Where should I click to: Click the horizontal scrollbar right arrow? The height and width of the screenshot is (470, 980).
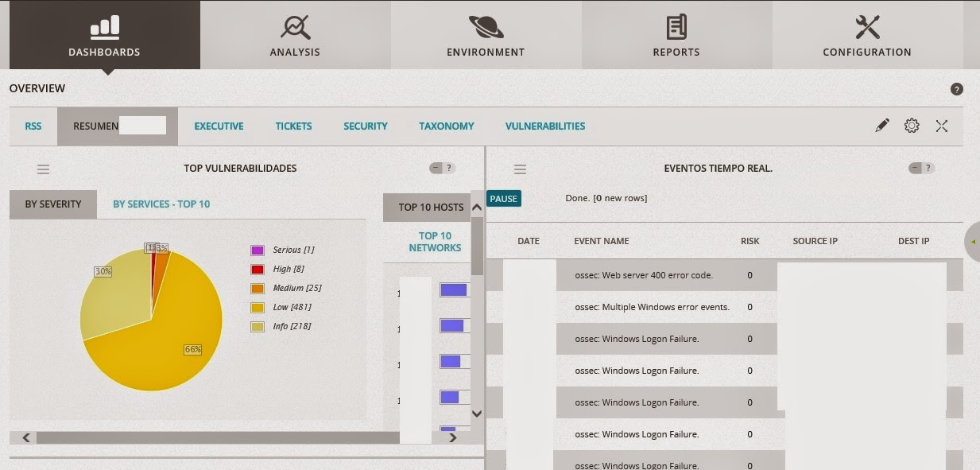[453, 437]
